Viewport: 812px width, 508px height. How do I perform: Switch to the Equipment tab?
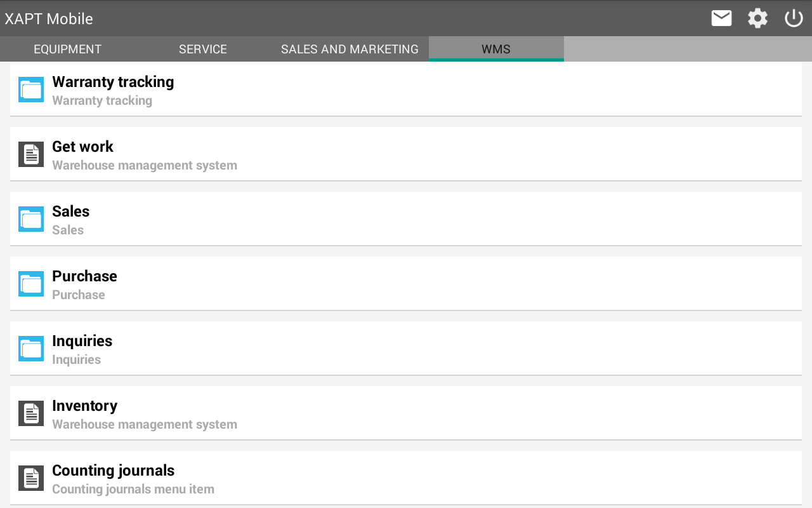coord(67,49)
